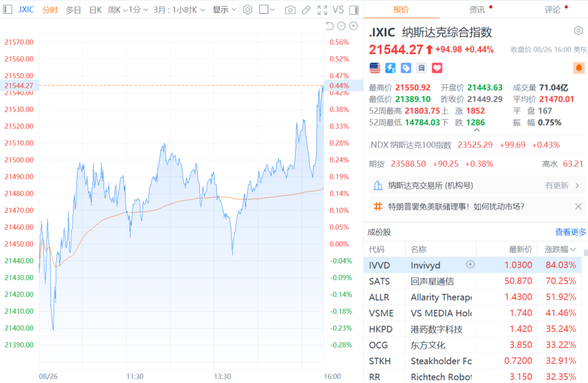Undo chart view with reset arrow

tap(329, 26)
